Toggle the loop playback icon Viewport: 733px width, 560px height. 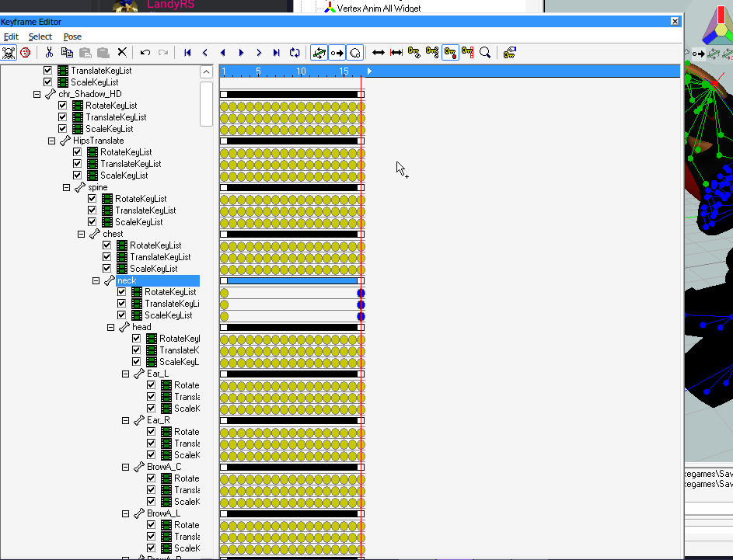[x=295, y=53]
